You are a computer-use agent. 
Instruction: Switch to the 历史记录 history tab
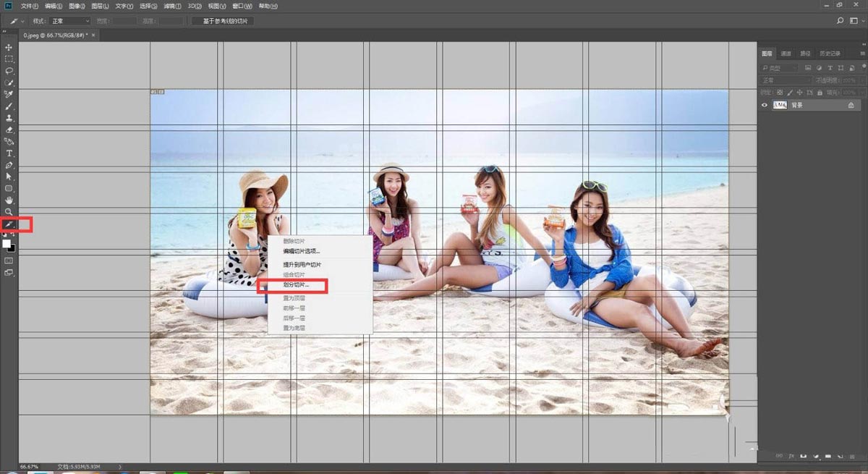click(830, 53)
